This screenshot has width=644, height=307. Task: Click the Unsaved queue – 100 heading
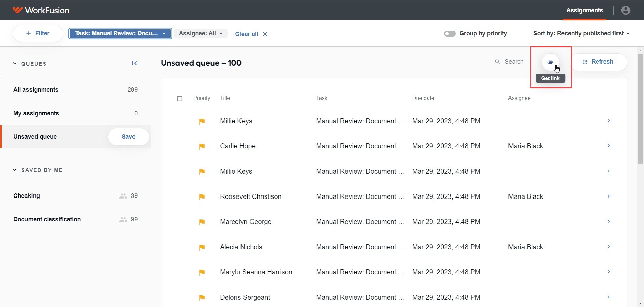pos(201,63)
